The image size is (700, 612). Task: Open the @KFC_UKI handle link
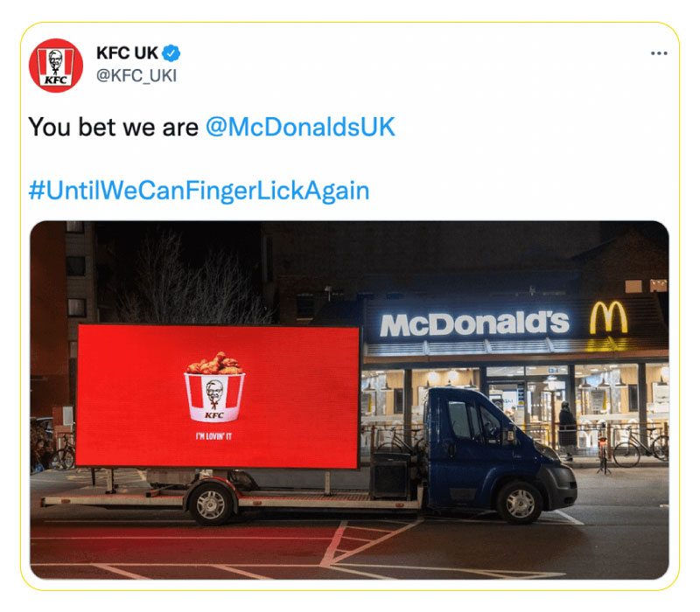coord(136,76)
